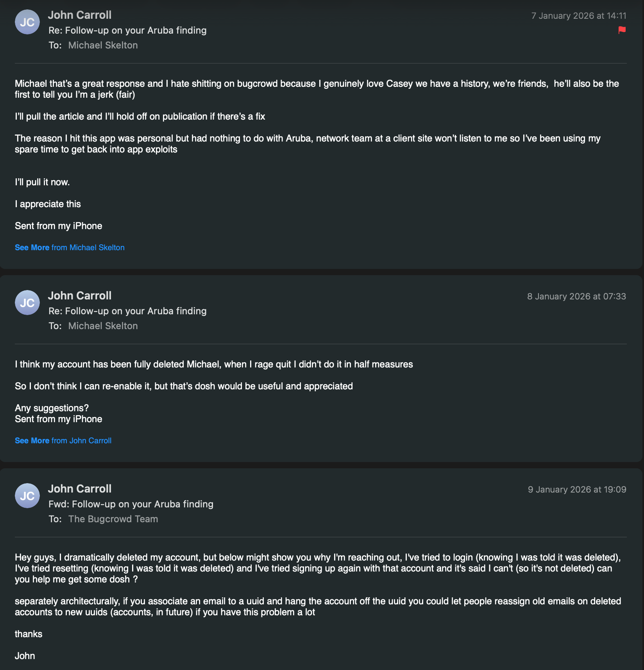Click The Bugcrowd Team recipient
The height and width of the screenshot is (670, 644).
click(113, 519)
